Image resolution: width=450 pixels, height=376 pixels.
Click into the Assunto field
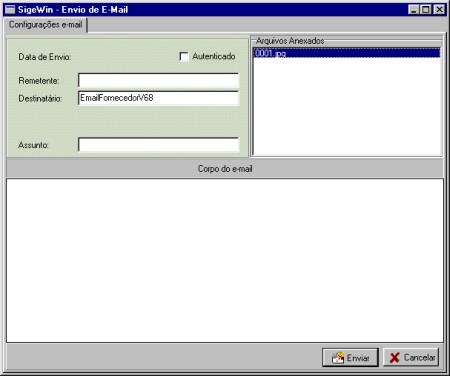point(158,145)
